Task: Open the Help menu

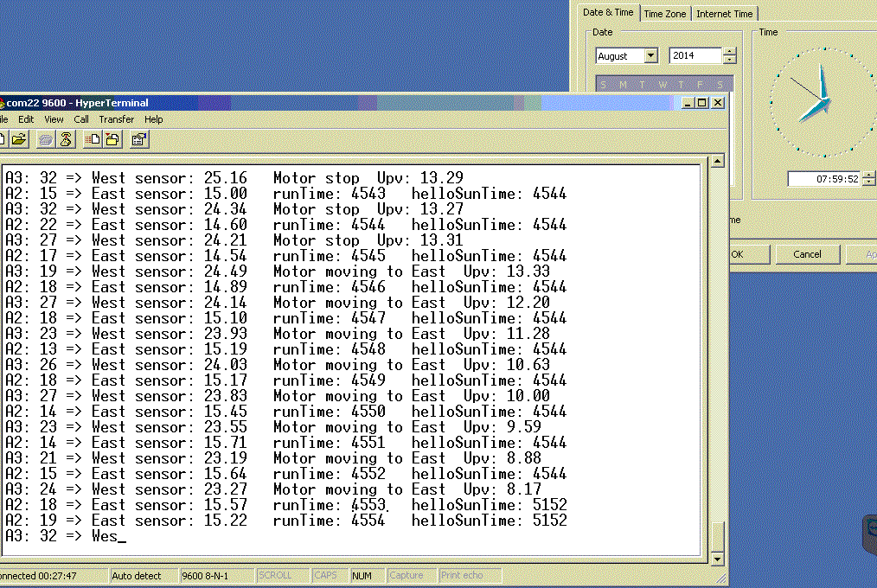Action: point(153,119)
